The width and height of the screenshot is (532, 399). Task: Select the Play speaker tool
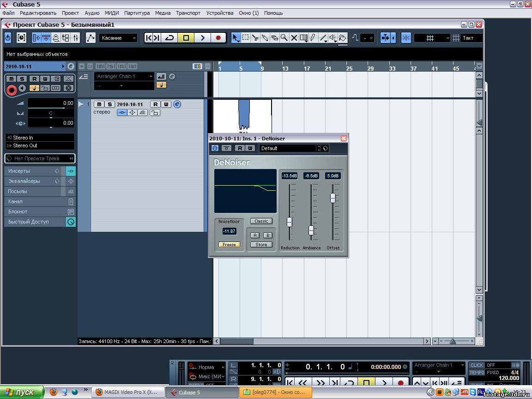click(x=333, y=38)
